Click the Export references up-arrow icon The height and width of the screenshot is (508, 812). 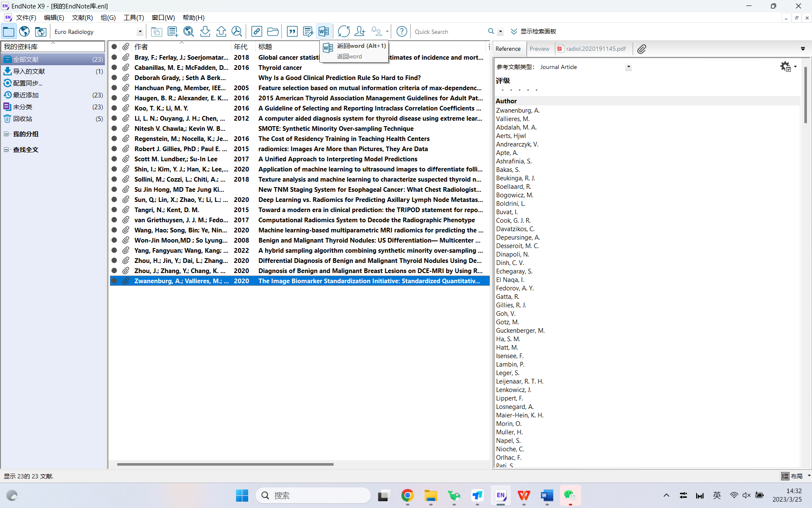point(221,31)
